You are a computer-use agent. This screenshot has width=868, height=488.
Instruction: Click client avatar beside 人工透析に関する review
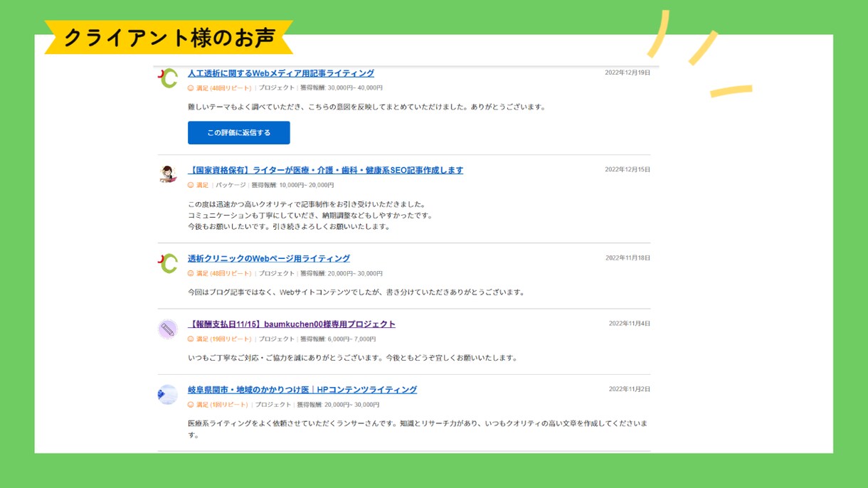pos(168,78)
